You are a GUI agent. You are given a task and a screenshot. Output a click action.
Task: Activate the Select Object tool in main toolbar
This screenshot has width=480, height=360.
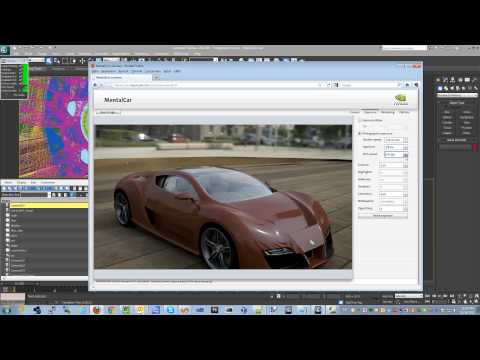pos(49,61)
